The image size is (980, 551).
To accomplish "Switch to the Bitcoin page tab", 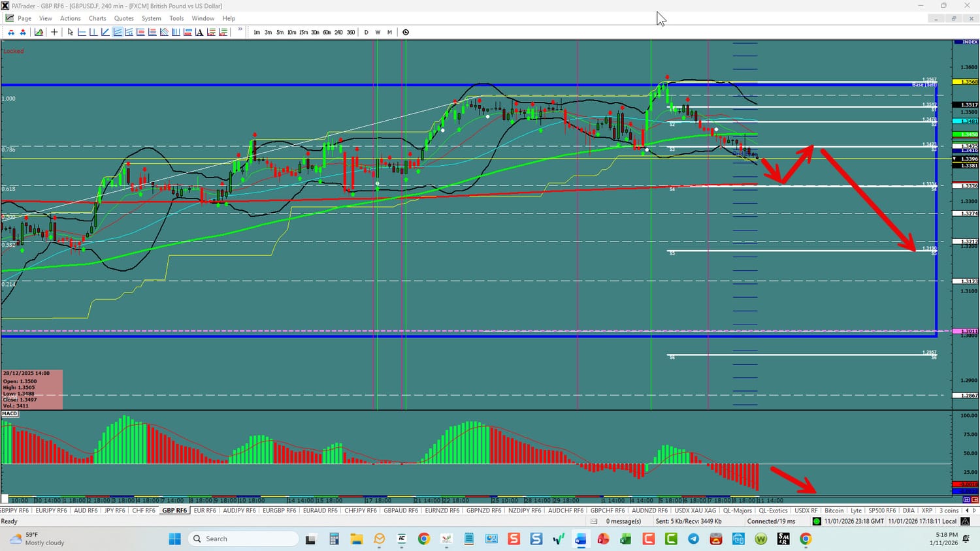I will (834, 511).
